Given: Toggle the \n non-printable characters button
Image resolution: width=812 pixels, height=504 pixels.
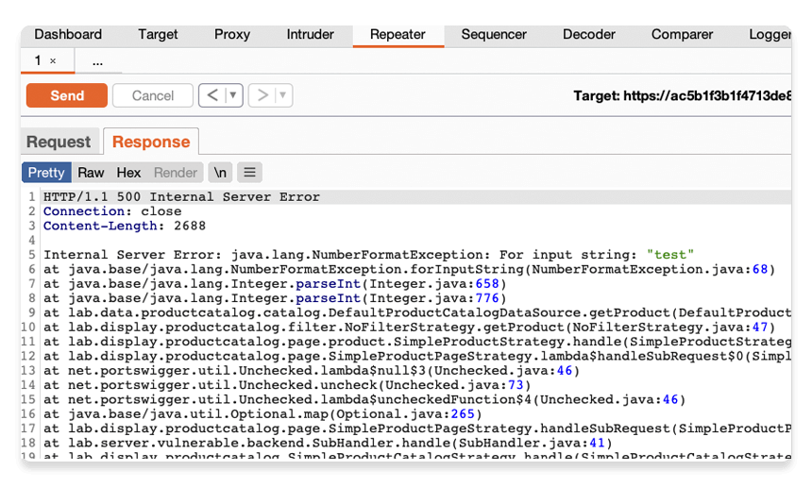Looking at the screenshot, I should click(x=220, y=173).
